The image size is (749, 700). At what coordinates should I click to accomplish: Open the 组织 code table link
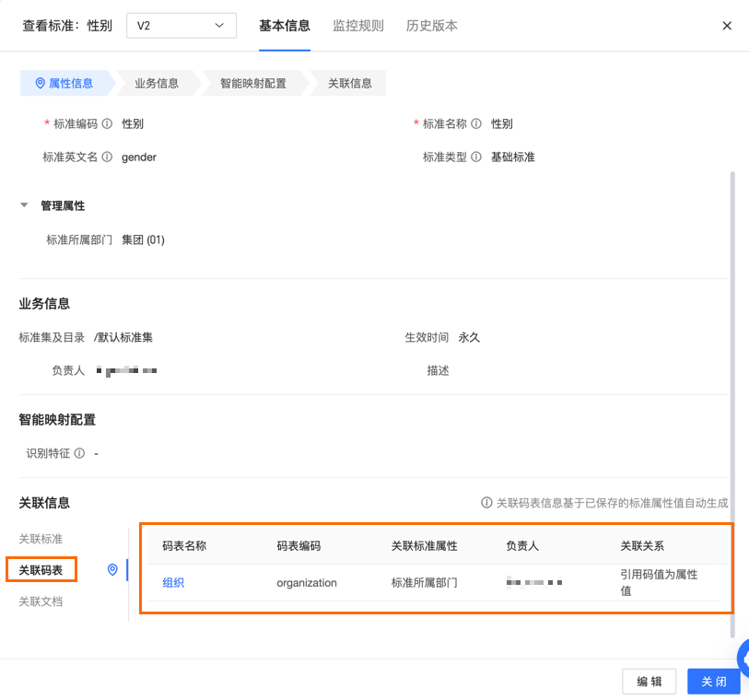pos(173,583)
